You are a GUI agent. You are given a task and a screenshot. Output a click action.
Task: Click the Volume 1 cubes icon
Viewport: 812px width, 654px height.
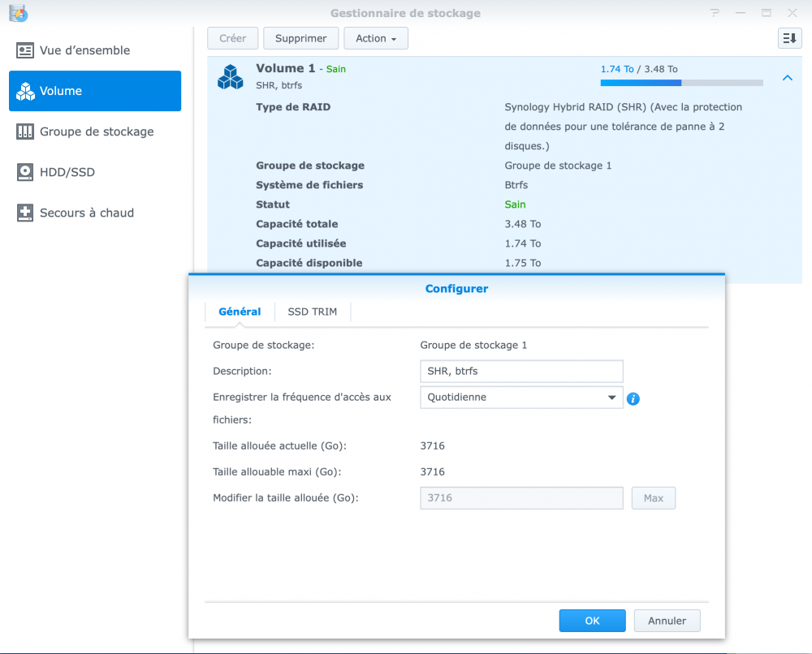[x=231, y=76]
